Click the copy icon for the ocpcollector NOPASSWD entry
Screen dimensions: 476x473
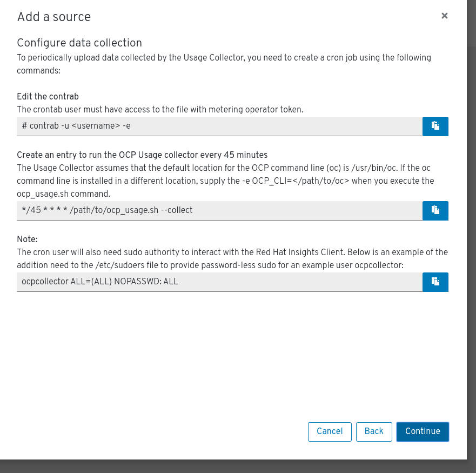[x=435, y=282]
